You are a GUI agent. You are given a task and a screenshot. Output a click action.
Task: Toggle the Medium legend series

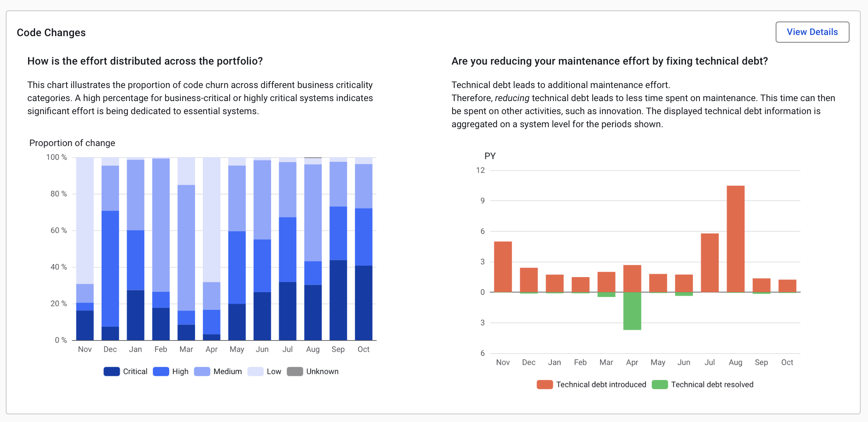[218, 372]
